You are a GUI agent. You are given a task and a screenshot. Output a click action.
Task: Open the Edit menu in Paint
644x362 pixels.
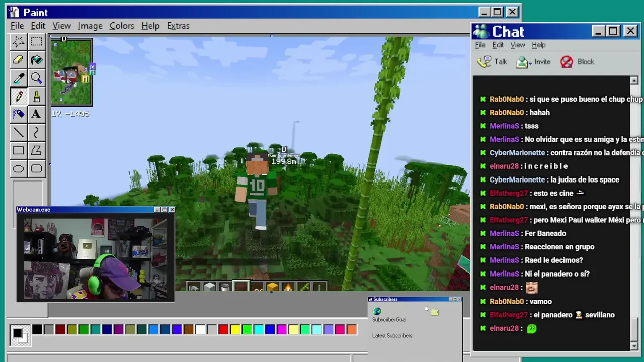point(38,26)
